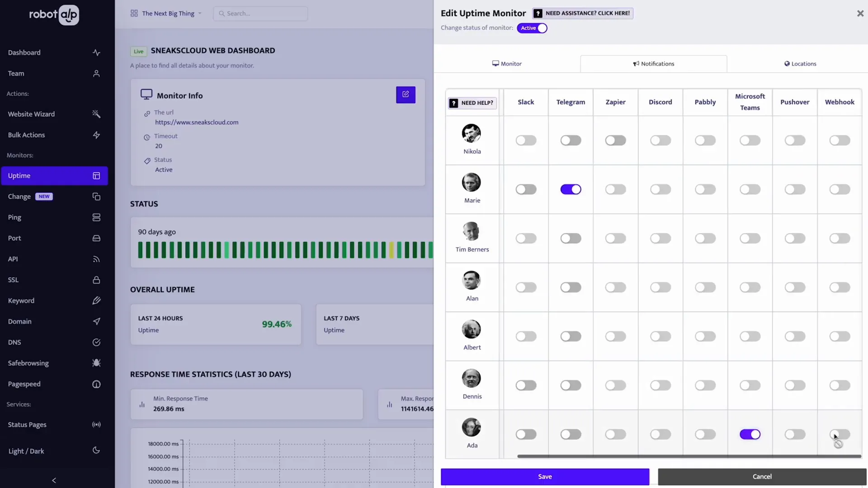Click the Status Pages broadcast icon

click(x=96, y=425)
